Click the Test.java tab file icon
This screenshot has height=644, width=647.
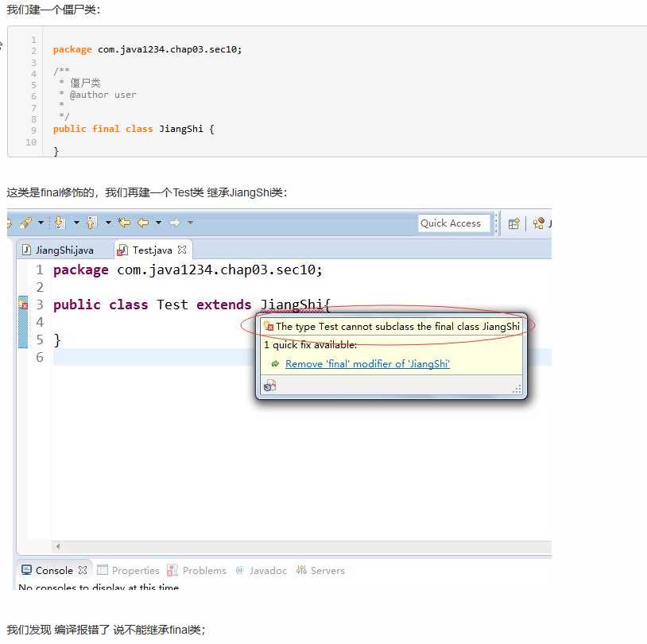122,250
